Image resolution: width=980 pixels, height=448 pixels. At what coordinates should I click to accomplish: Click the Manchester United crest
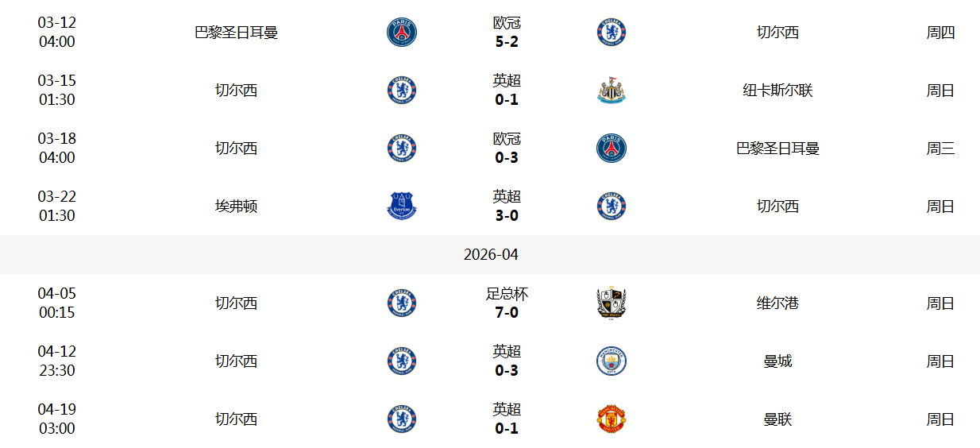(612, 419)
